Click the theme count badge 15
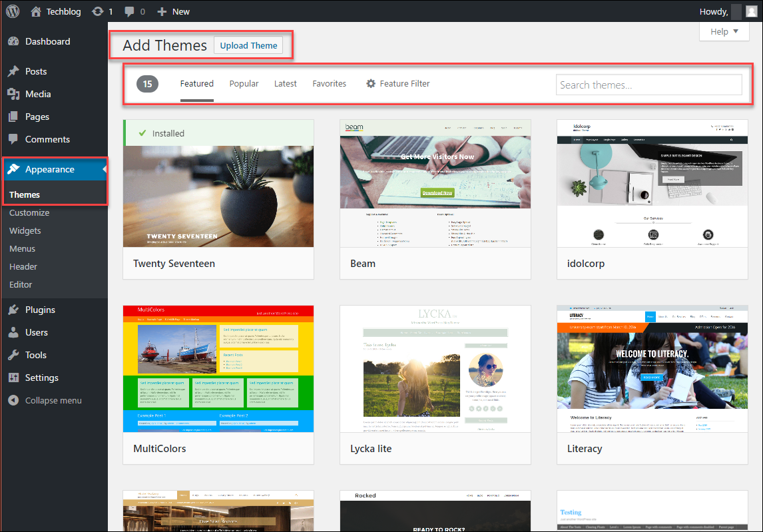Screen dimensions: 763x532 point(147,84)
